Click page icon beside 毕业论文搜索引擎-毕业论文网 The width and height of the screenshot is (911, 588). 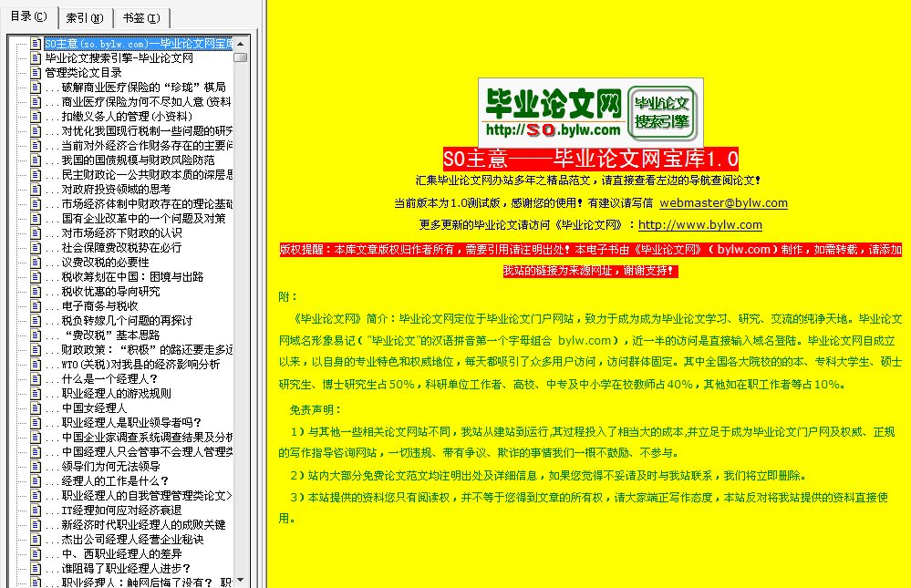[36, 58]
